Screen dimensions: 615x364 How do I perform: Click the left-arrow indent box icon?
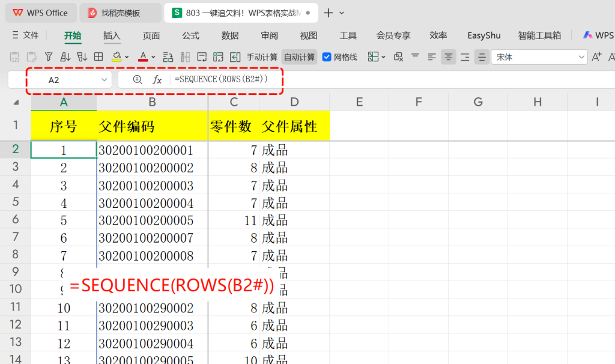pos(235,57)
